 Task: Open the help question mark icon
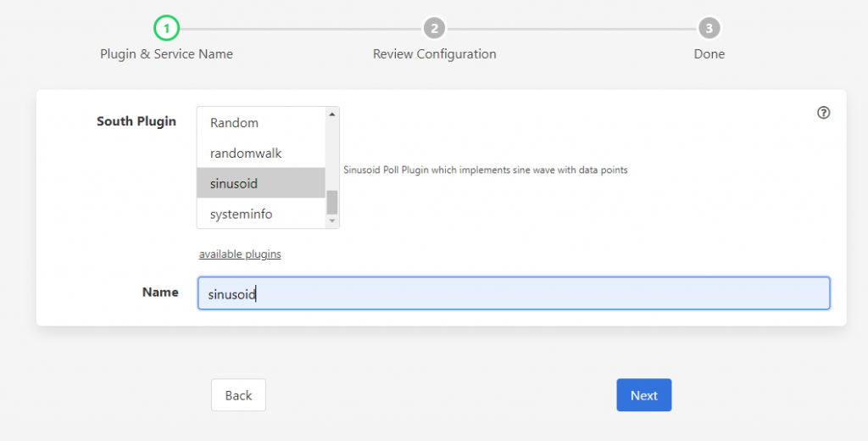pos(823,113)
